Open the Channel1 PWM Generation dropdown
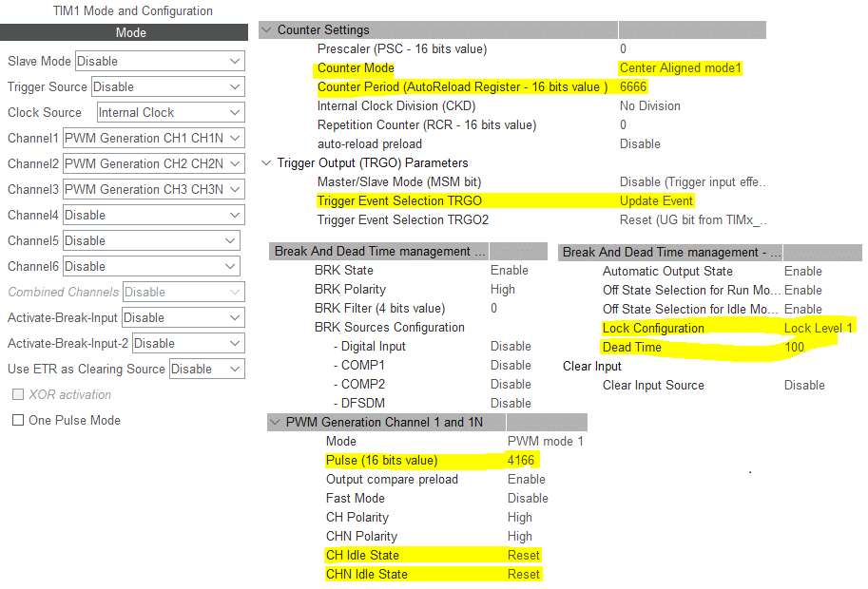The width and height of the screenshot is (868, 589). (153, 138)
